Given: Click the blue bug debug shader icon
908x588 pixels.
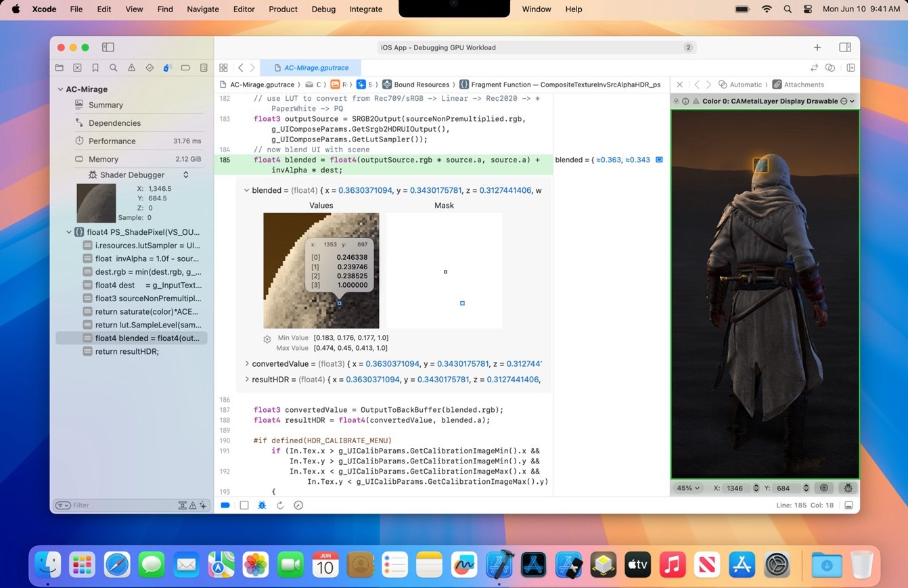Looking at the screenshot, I should [262, 505].
